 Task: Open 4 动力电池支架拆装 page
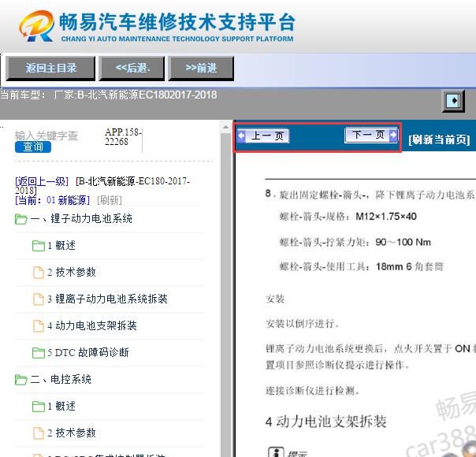92,325
